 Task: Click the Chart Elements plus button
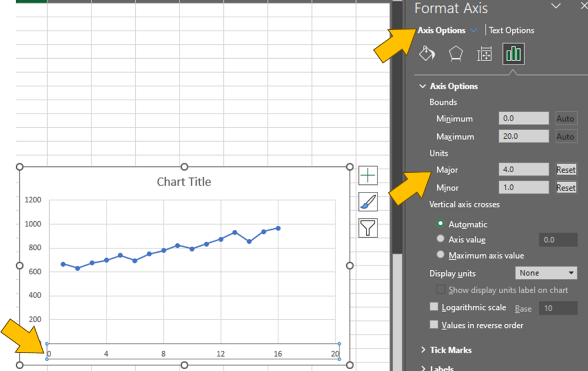368,175
